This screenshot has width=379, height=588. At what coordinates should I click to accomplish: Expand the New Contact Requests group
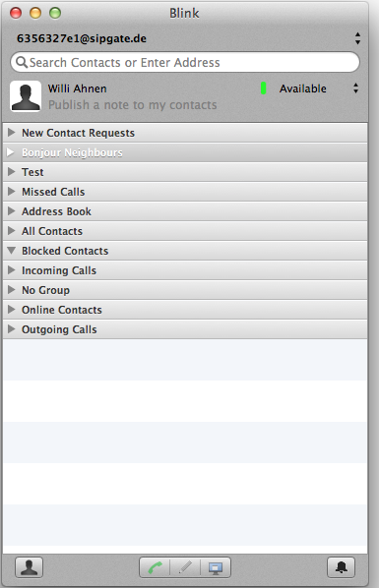point(11,133)
